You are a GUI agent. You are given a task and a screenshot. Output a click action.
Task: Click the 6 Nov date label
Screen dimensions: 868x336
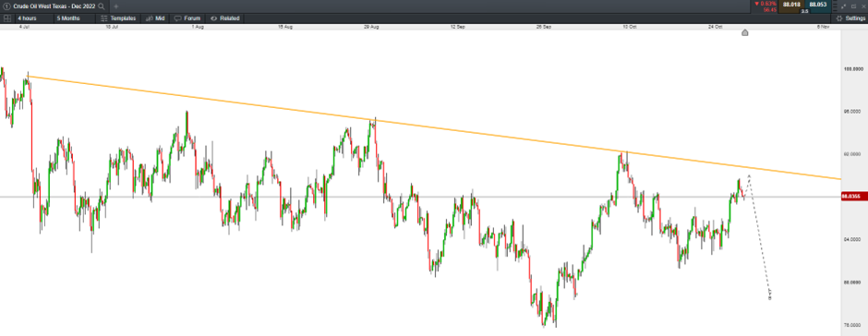pyautogui.click(x=824, y=27)
